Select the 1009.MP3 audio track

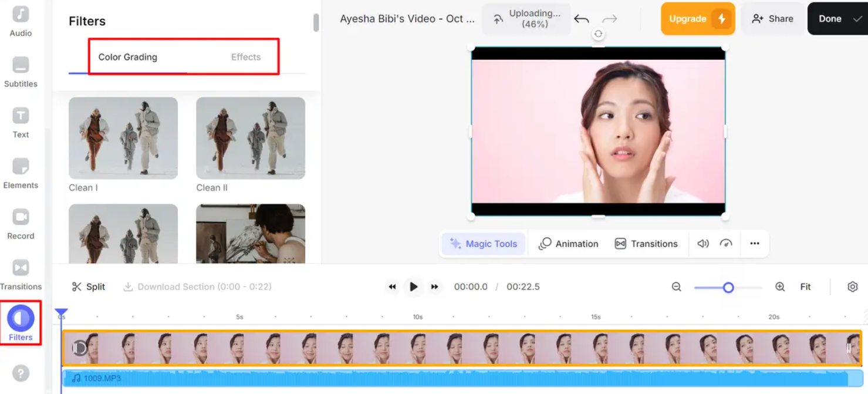[462, 379]
